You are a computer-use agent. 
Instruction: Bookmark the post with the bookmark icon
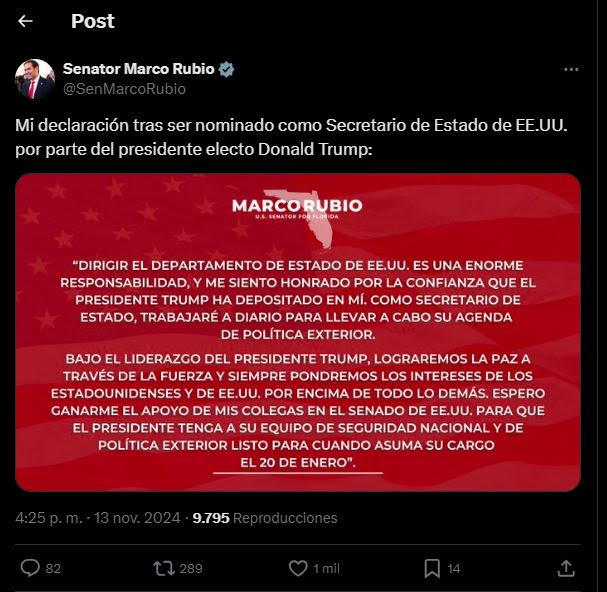pyautogui.click(x=432, y=568)
